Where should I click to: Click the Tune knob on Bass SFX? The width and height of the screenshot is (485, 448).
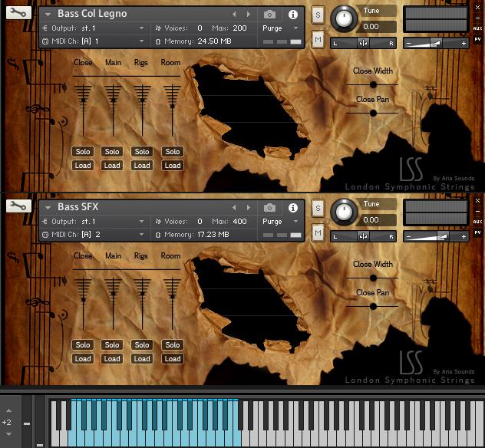click(344, 212)
